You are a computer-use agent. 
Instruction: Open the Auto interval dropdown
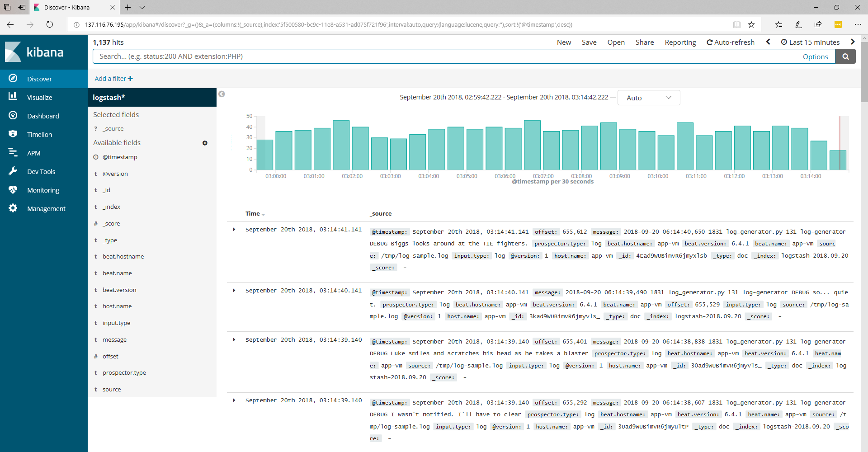[x=649, y=98]
